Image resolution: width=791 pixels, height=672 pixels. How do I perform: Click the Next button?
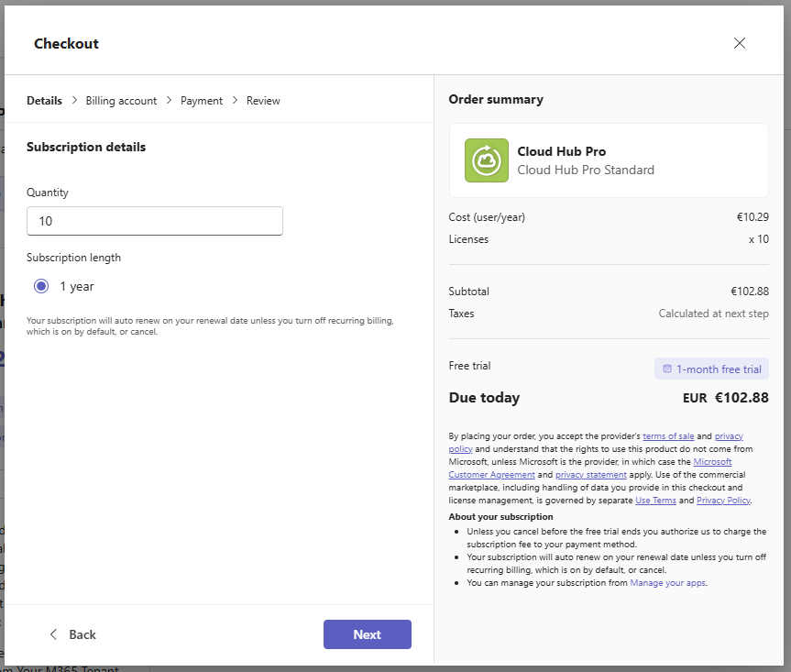pyautogui.click(x=368, y=634)
